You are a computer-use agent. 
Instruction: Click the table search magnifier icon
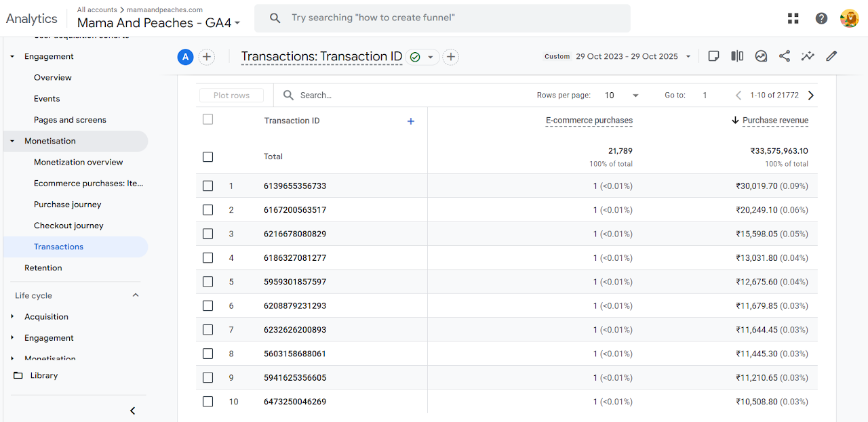click(288, 96)
